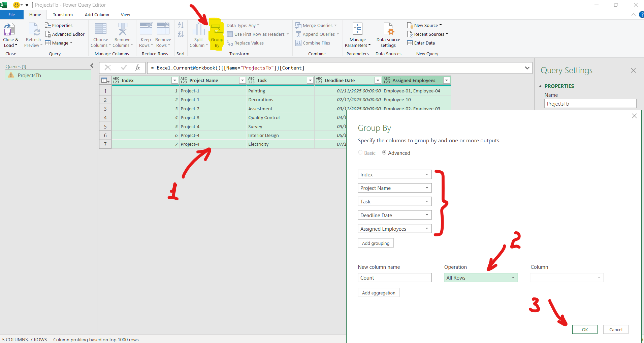Click the Remove Rows icon
644x343 pixels.
tap(163, 29)
